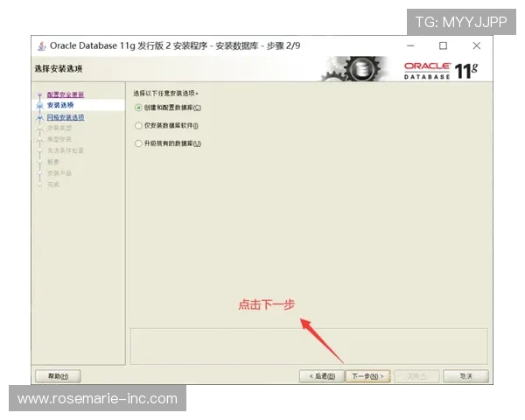Click the empty message box above the buttons

tap(309, 346)
